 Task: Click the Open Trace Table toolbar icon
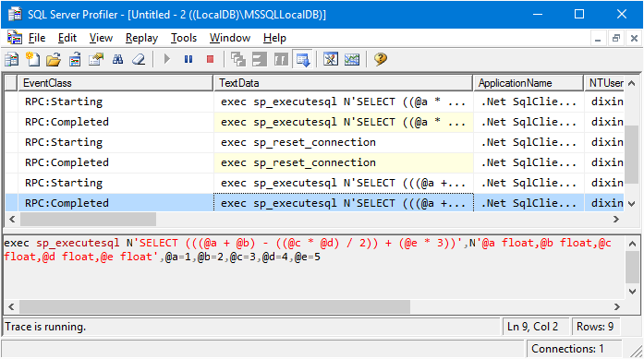pos(75,59)
